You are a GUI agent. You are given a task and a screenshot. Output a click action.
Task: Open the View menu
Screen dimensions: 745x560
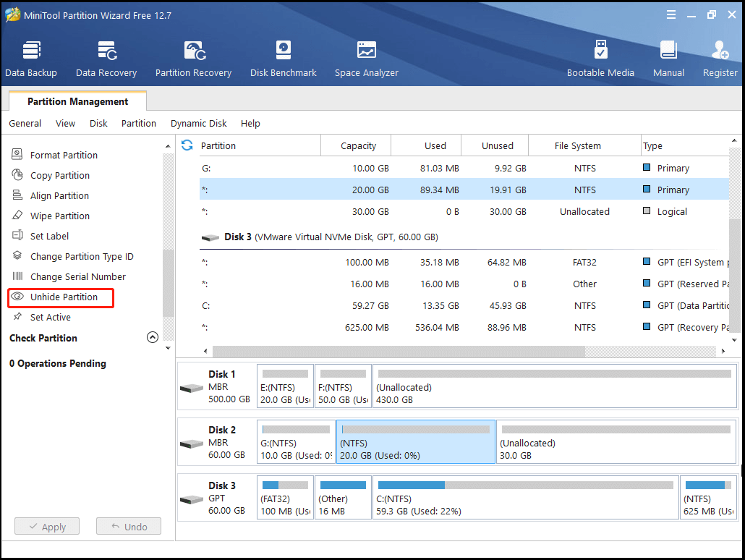pyautogui.click(x=65, y=123)
